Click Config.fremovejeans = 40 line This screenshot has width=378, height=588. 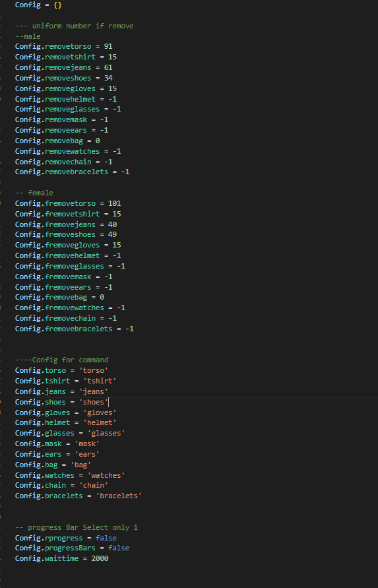click(66, 224)
